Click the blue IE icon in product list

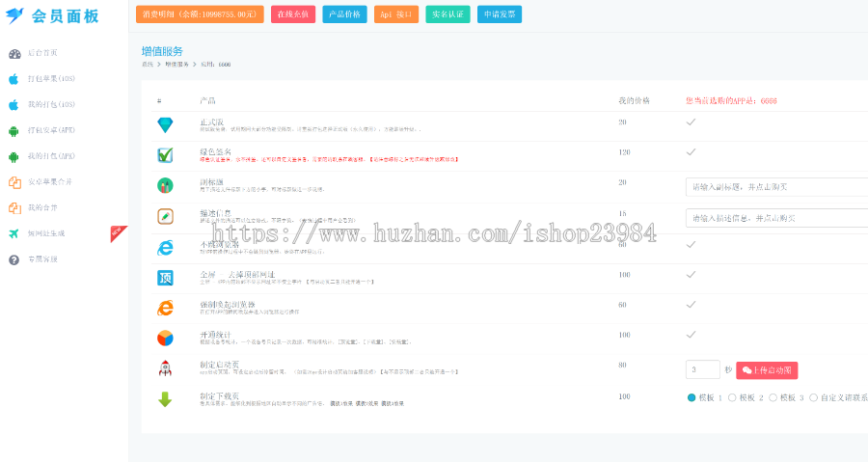click(x=165, y=247)
